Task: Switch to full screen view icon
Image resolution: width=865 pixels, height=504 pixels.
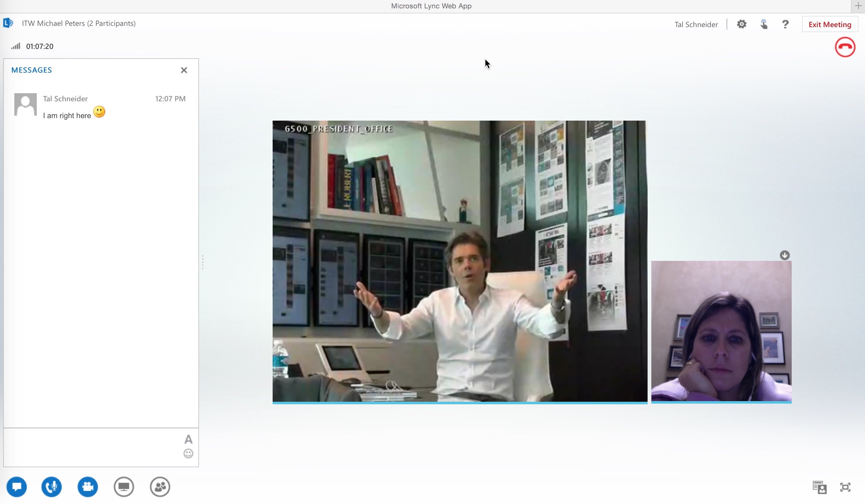Action: tap(845, 487)
